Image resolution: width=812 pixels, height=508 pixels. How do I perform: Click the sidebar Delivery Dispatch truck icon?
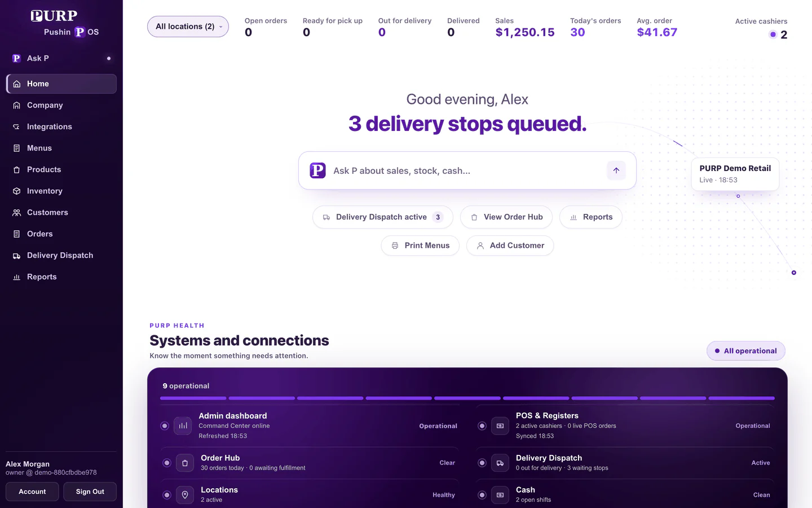pos(17,256)
